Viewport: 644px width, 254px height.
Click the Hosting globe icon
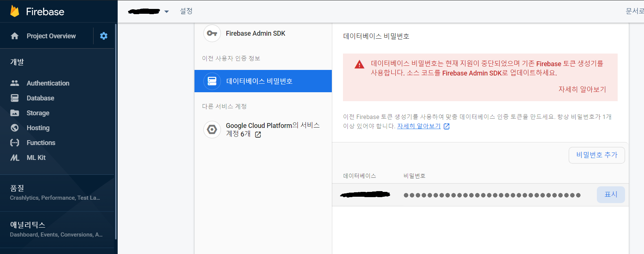click(14, 128)
